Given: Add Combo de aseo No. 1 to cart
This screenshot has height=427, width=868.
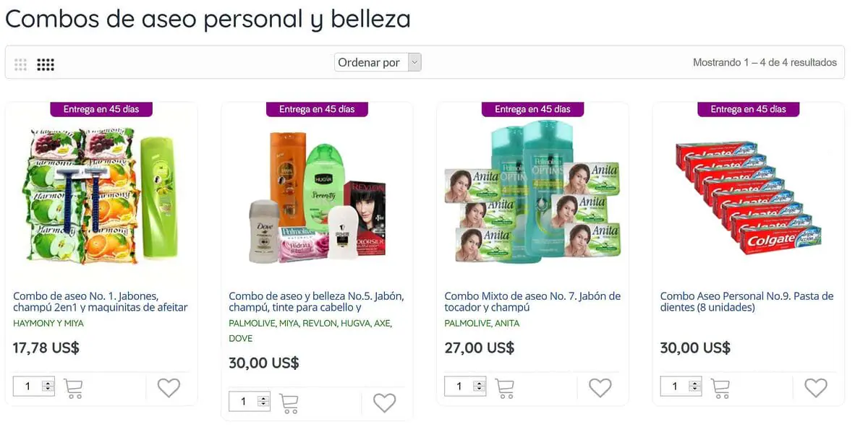Looking at the screenshot, I should 73,388.
